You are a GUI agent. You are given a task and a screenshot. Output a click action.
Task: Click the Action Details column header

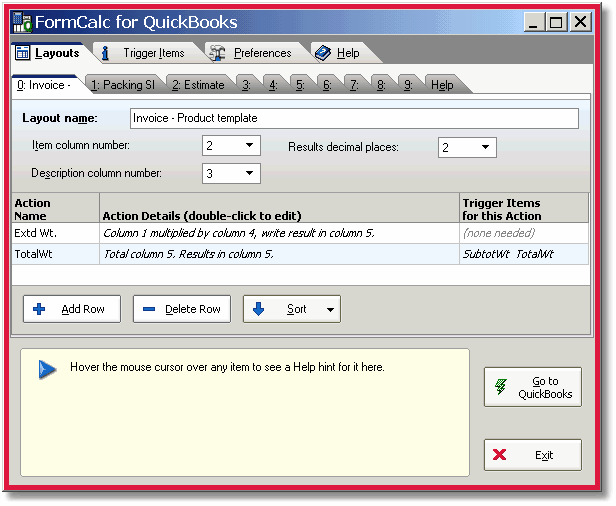tap(279, 208)
